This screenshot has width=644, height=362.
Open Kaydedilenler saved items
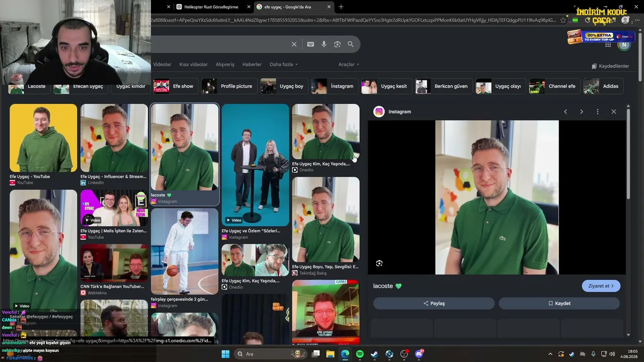pos(610,66)
